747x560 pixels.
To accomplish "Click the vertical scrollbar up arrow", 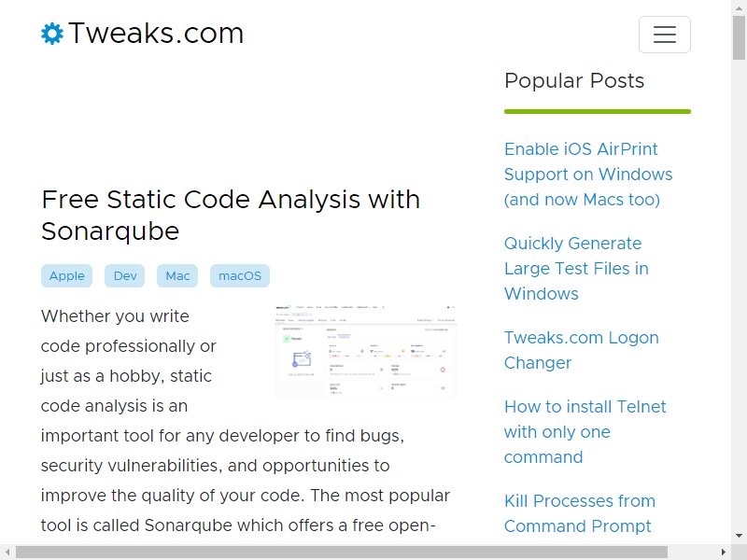I will (x=739, y=7).
